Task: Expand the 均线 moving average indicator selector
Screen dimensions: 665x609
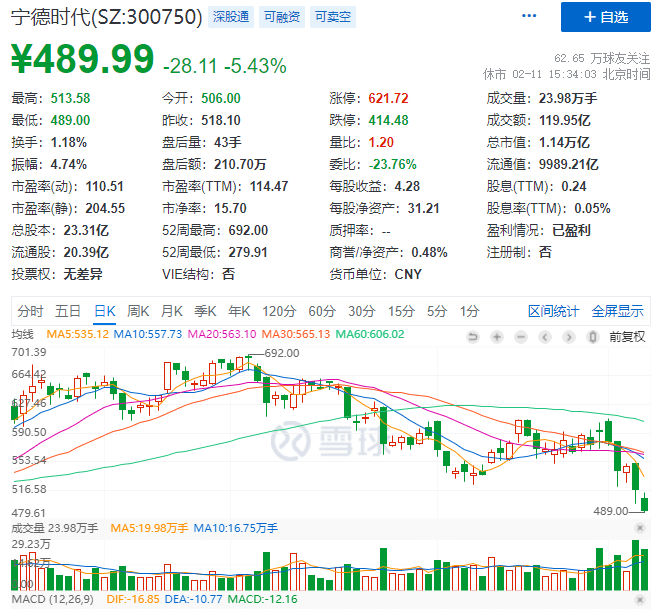Action: 23,334
